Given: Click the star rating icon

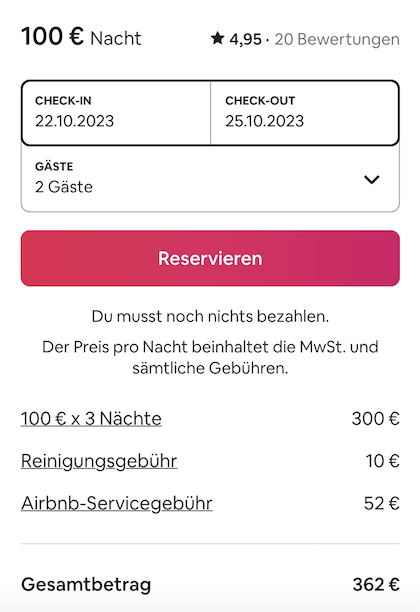Looking at the screenshot, I should pos(217,38).
